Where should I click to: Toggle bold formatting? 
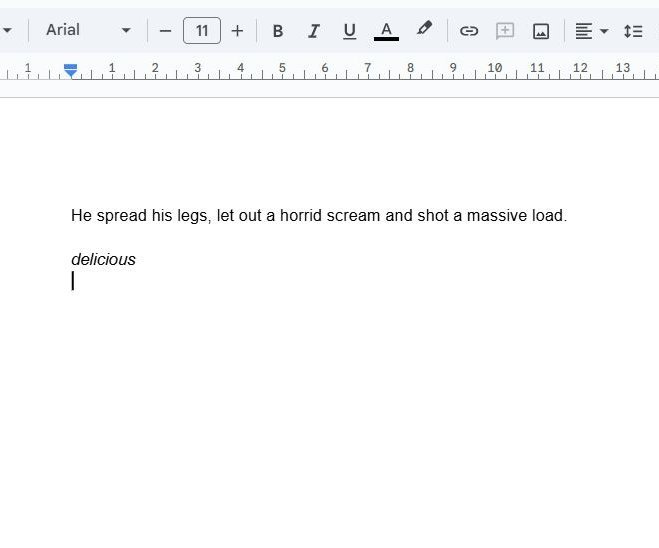point(277,31)
